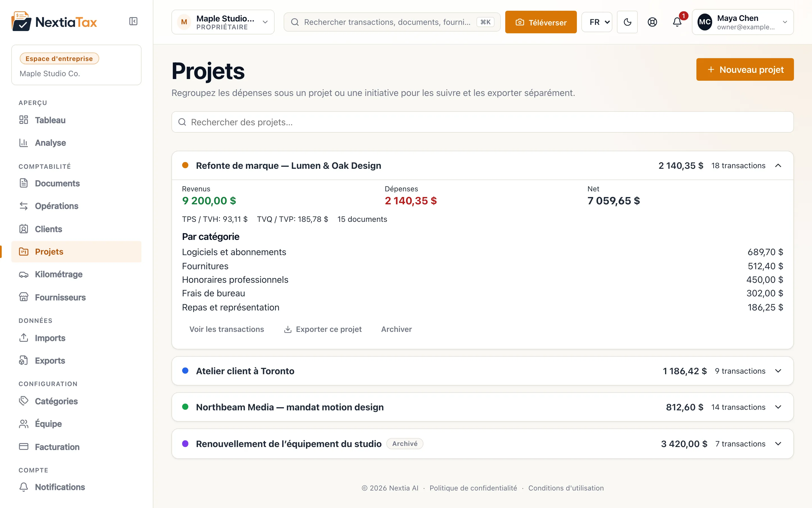Click the Analyse bar chart icon
Image resolution: width=812 pixels, height=508 pixels.
point(23,143)
